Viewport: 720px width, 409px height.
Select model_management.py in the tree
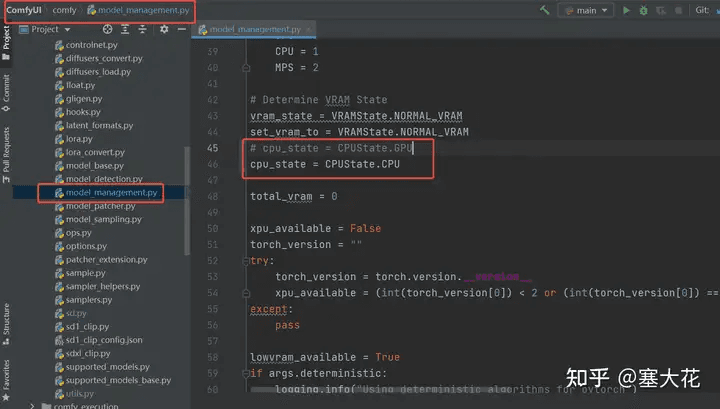click(x=111, y=192)
